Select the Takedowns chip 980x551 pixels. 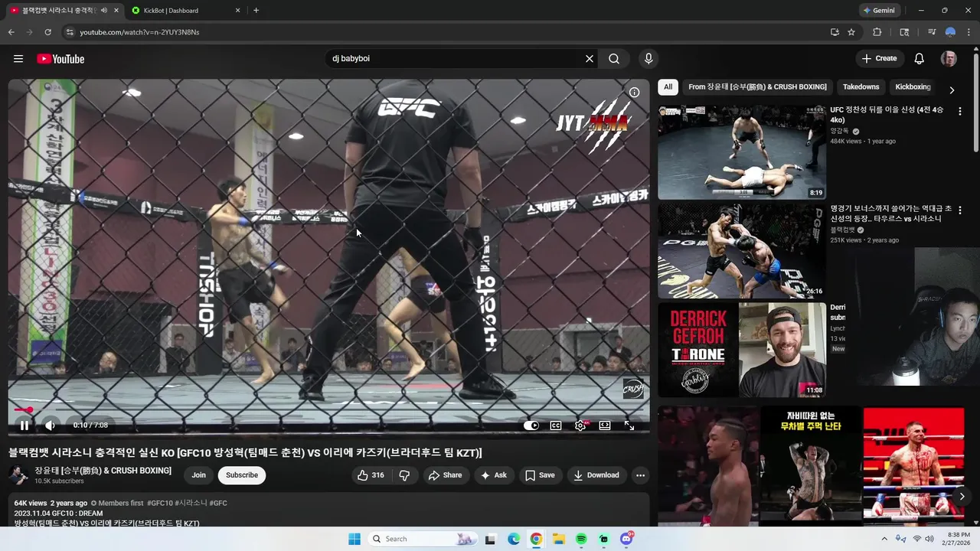861,87
